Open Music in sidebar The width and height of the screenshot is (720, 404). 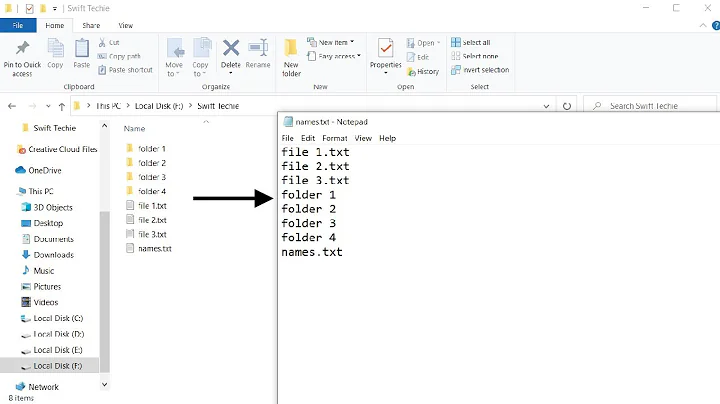(38, 271)
